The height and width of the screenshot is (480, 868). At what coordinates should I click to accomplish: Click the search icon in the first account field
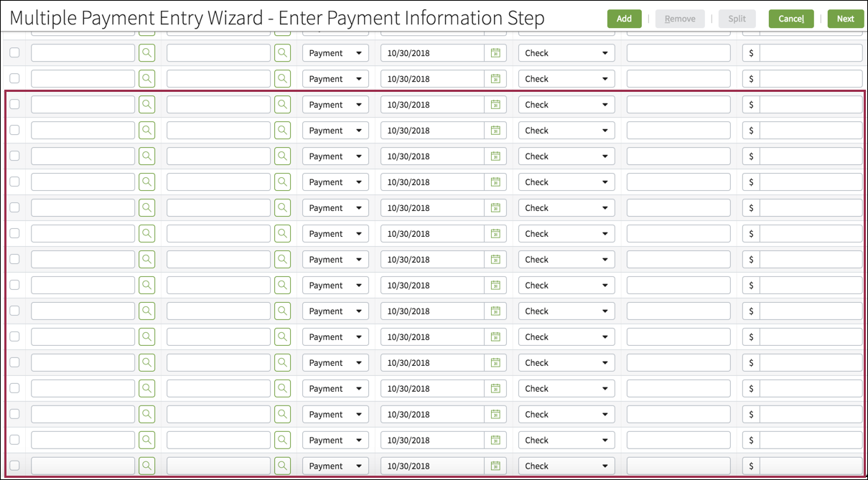click(x=146, y=52)
